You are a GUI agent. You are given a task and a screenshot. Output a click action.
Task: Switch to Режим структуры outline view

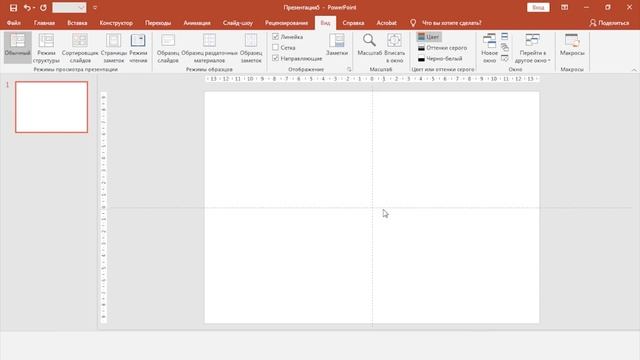pos(46,48)
